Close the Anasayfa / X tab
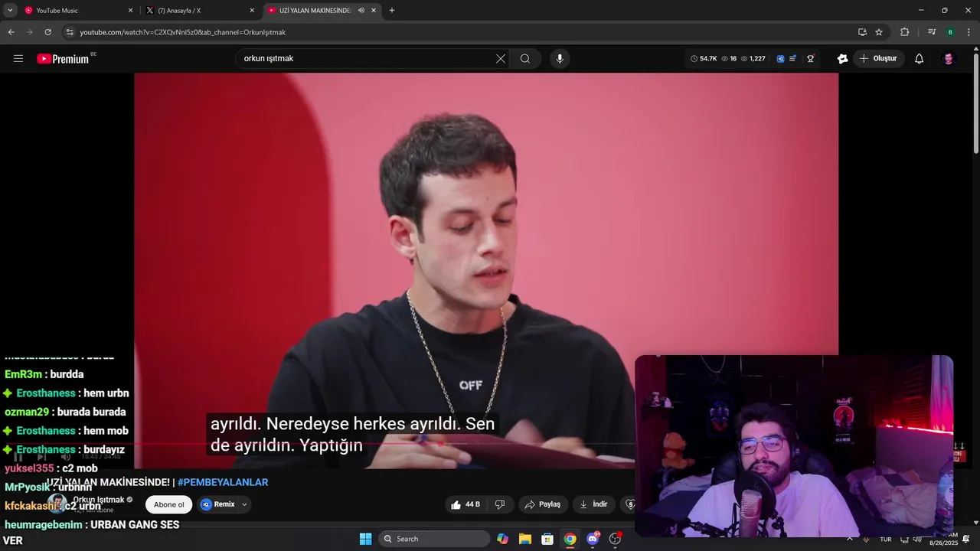980x551 pixels. tap(252, 11)
